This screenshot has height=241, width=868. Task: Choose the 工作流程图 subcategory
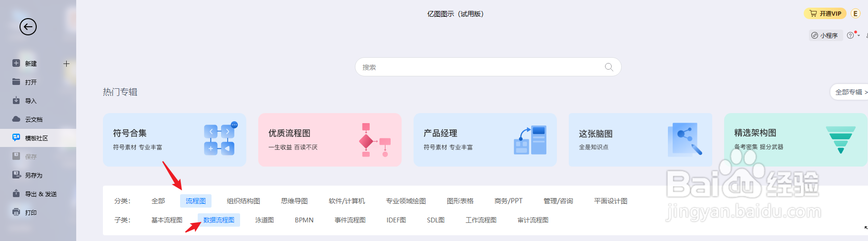click(x=481, y=220)
